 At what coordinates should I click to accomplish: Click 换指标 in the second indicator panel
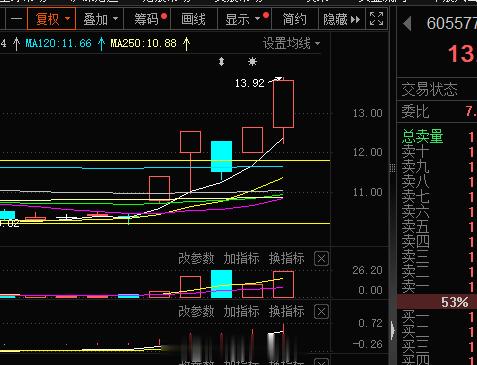pyautogui.click(x=287, y=311)
